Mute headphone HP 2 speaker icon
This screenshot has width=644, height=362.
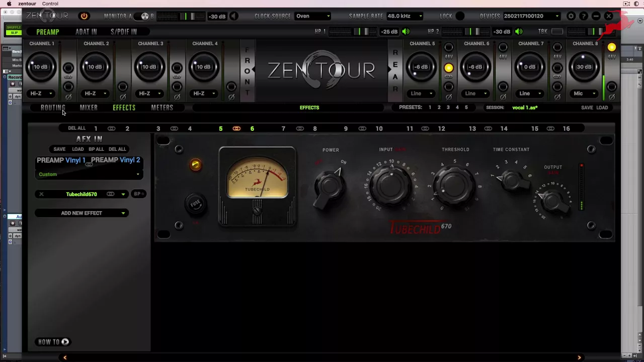[518, 32]
